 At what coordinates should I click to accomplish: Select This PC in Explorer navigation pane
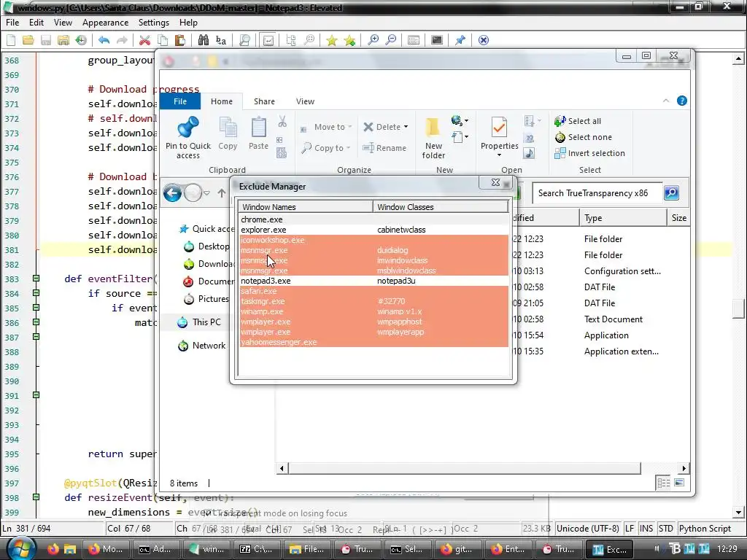click(199, 322)
